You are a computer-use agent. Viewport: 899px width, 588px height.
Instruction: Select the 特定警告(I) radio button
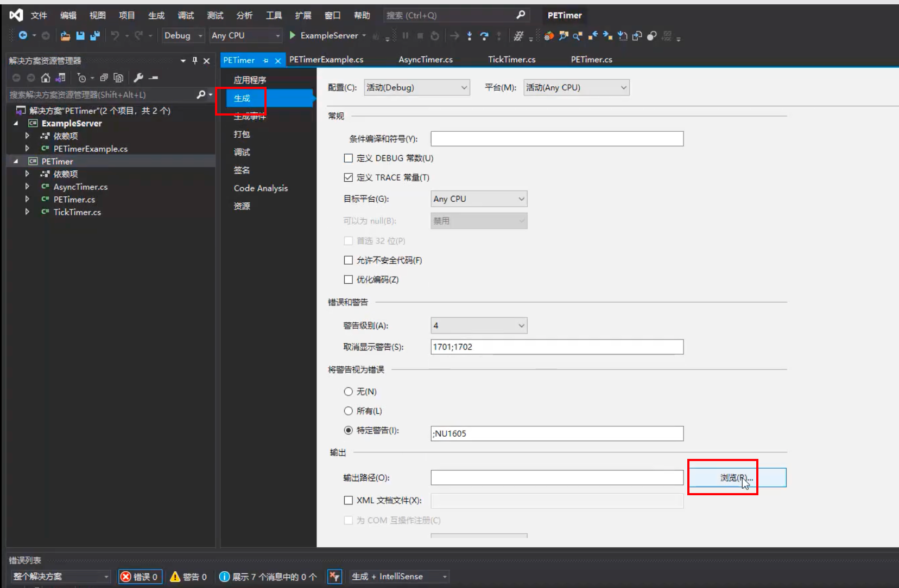point(349,430)
